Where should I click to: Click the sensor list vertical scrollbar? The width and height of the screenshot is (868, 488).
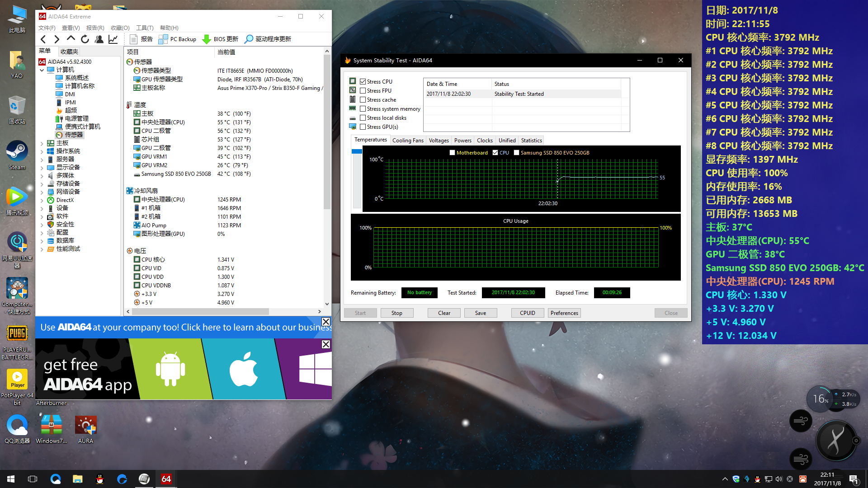coord(327,131)
